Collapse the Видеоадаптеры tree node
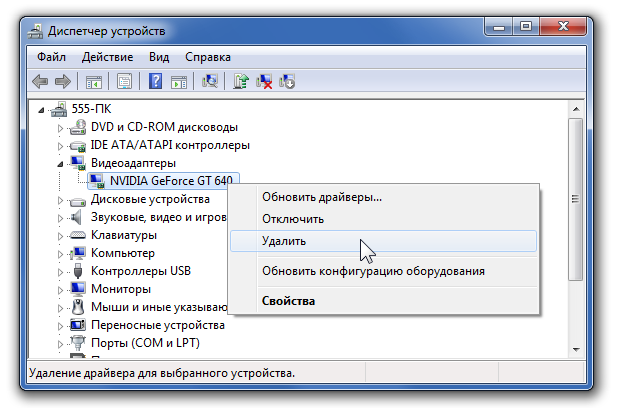Screen dimensions: 621x408 [61, 163]
